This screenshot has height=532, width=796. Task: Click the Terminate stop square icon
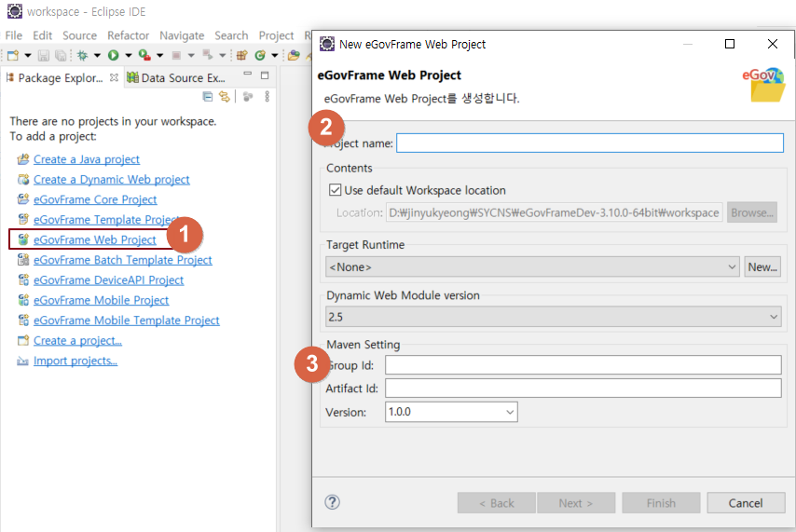pos(176,55)
